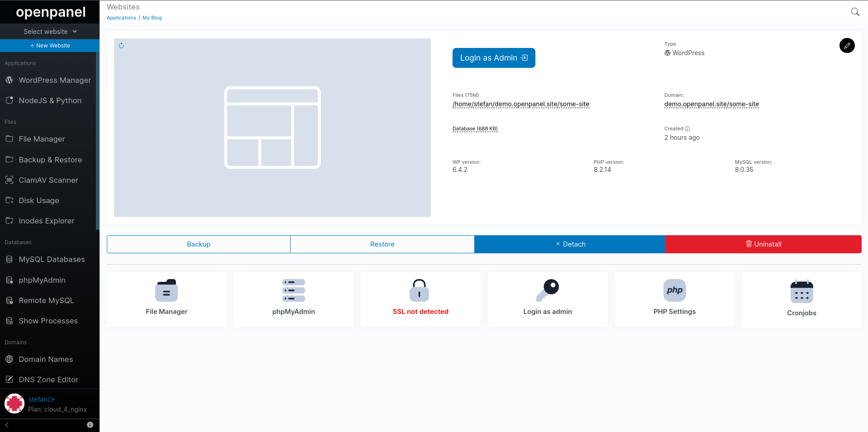
Task: Click the stefan username link
Action: [38, 399]
